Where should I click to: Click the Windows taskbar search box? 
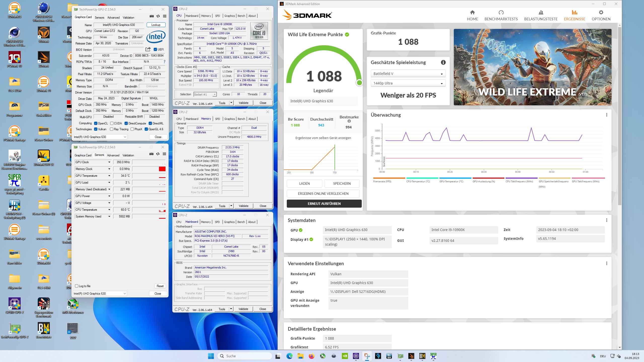(245, 356)
